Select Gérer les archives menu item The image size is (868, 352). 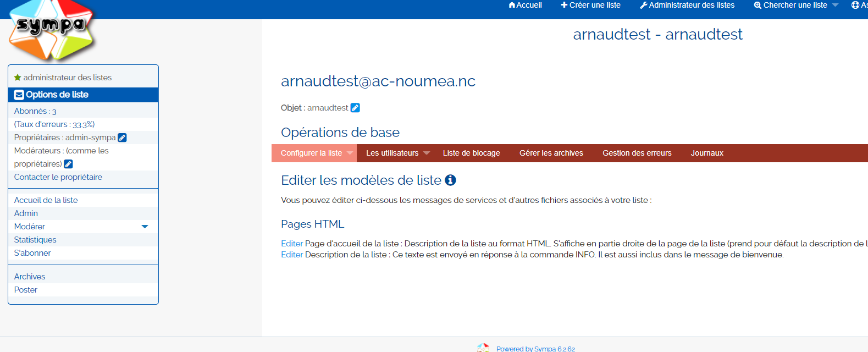[x=551, y=153]
